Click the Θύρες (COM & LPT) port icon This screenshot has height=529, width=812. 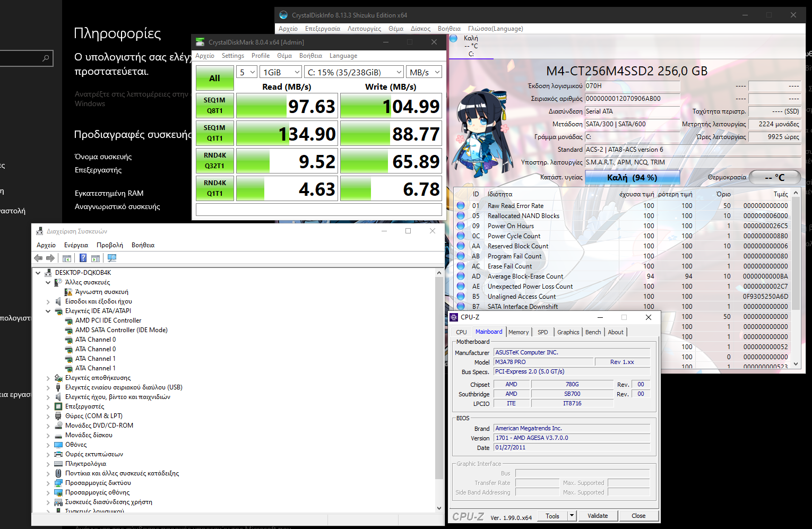pyautogui.click(x=58, y=416)
